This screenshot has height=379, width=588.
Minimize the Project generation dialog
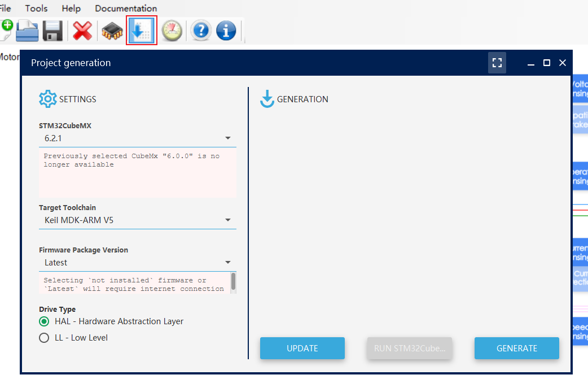pos(530,63)
